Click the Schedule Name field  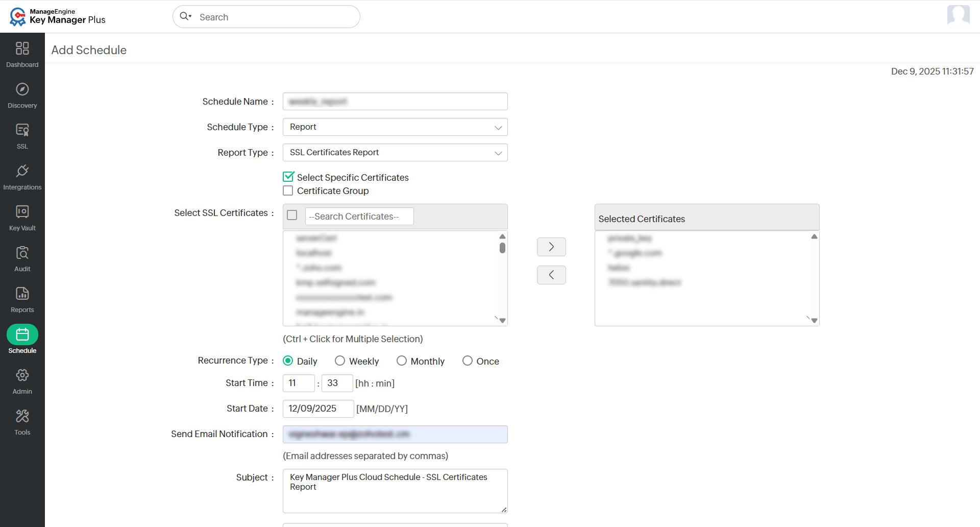coord(395,102)
